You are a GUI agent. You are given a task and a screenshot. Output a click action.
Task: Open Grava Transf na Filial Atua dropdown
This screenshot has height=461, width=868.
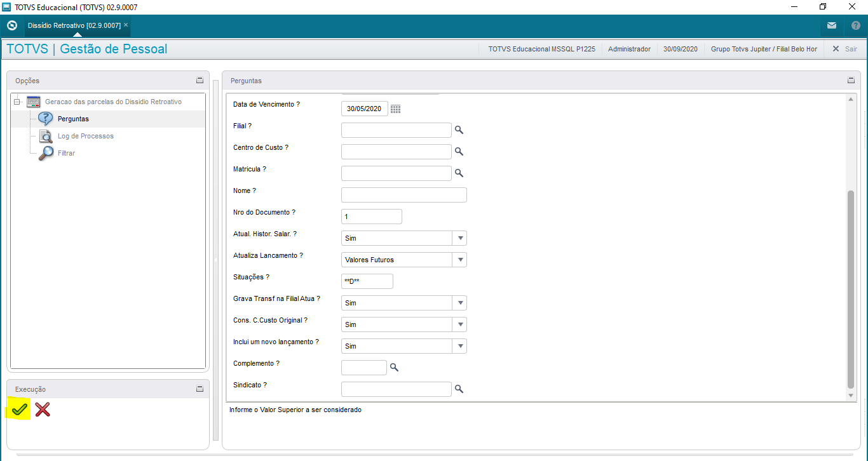click(x=459, y=303)
